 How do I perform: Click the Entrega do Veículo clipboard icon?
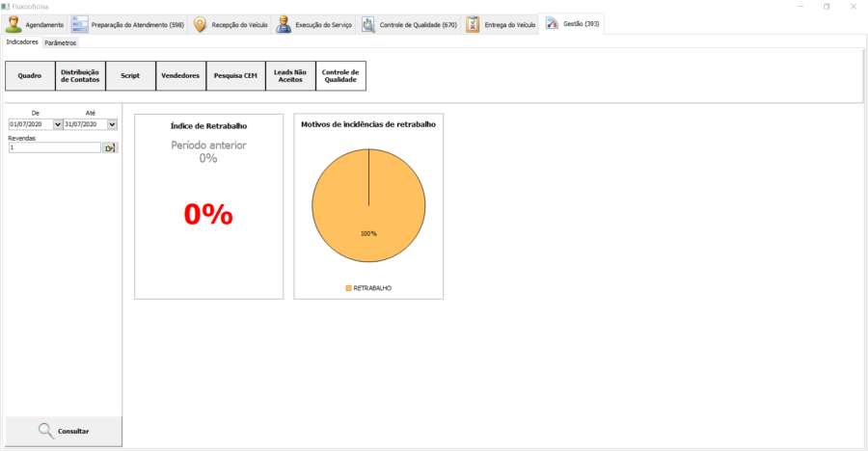pos(473,24)
